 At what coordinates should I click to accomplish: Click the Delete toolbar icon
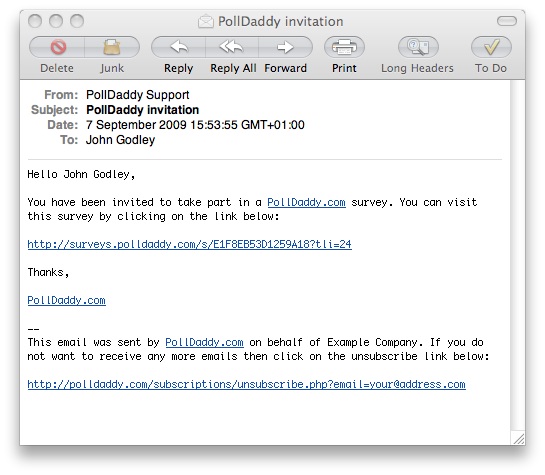[58, 47]
